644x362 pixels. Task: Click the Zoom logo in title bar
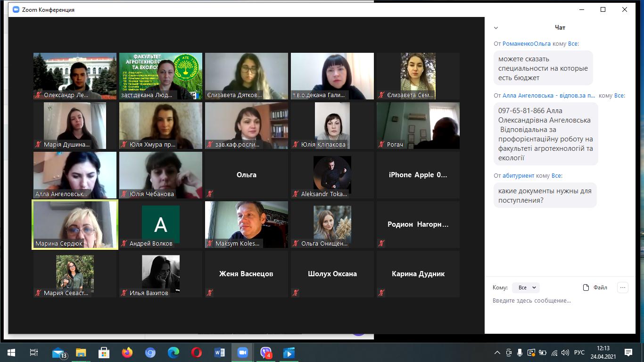[16, 9]
